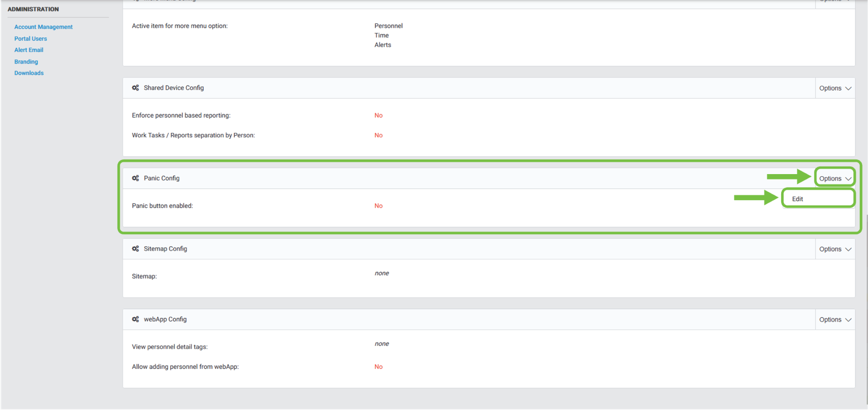868x410 pixels.
Task: Click the Sitemap Config gears icon
Action: coord(135,249)
